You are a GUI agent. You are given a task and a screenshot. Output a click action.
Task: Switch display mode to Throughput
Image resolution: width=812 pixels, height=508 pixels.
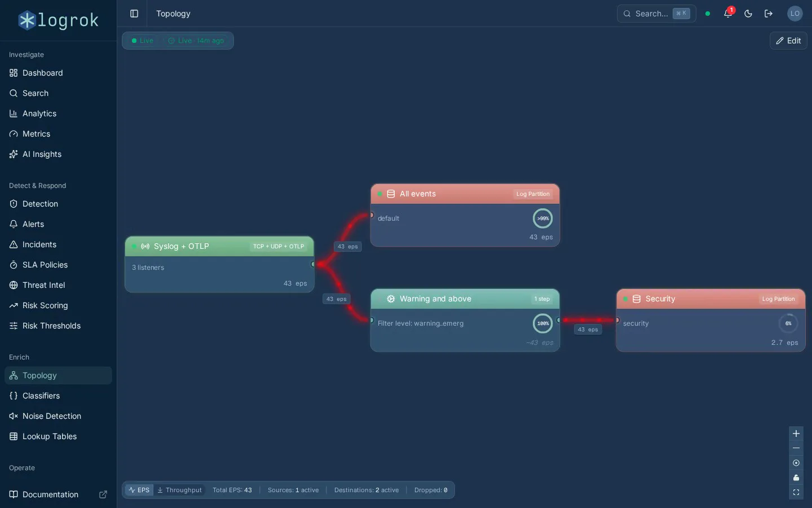pyautogui.click(x=179, y=490)
